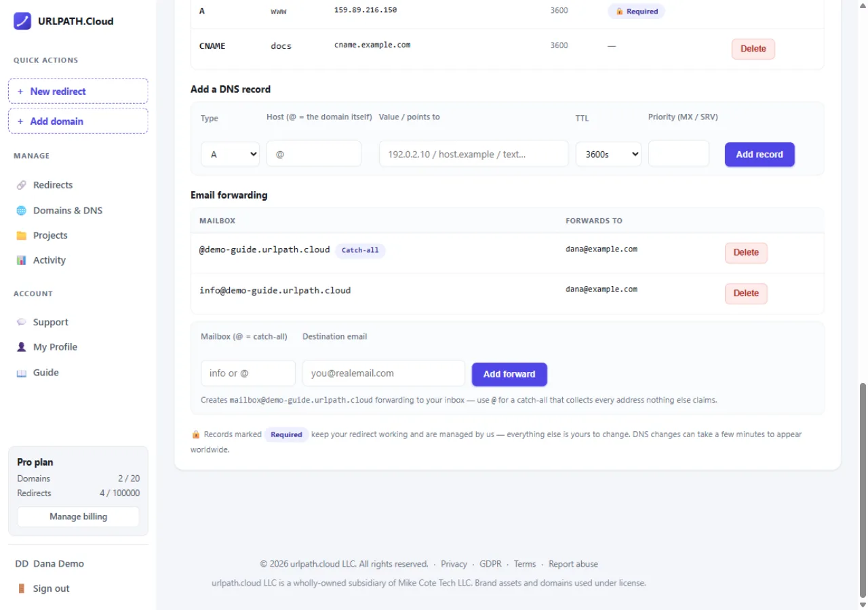The width and height of the screenshot is (868, 610).
Task: Open the TTL 3600s dropdown
Action: 608,154
